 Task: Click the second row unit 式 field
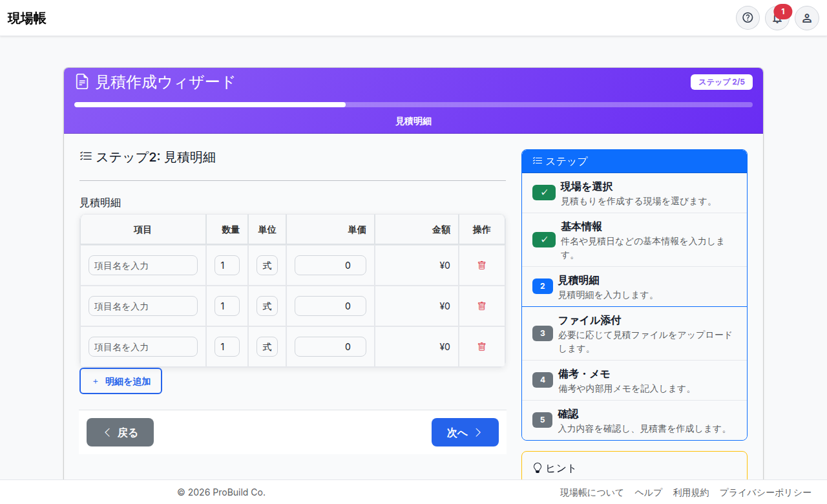pyautogui.click(x=267, y=306)
